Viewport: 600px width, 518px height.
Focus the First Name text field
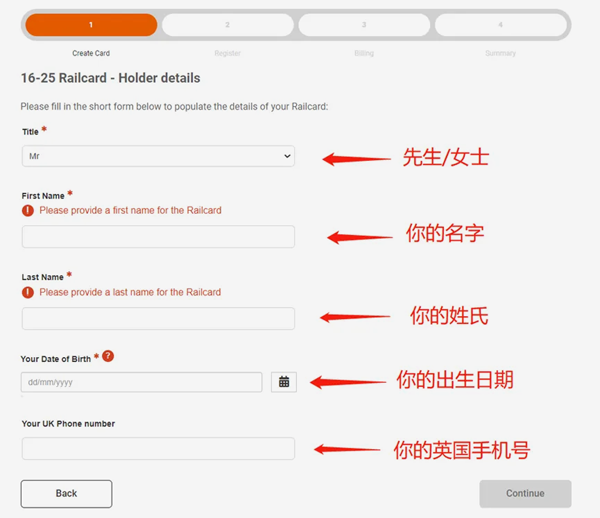[x=158, y=237]
